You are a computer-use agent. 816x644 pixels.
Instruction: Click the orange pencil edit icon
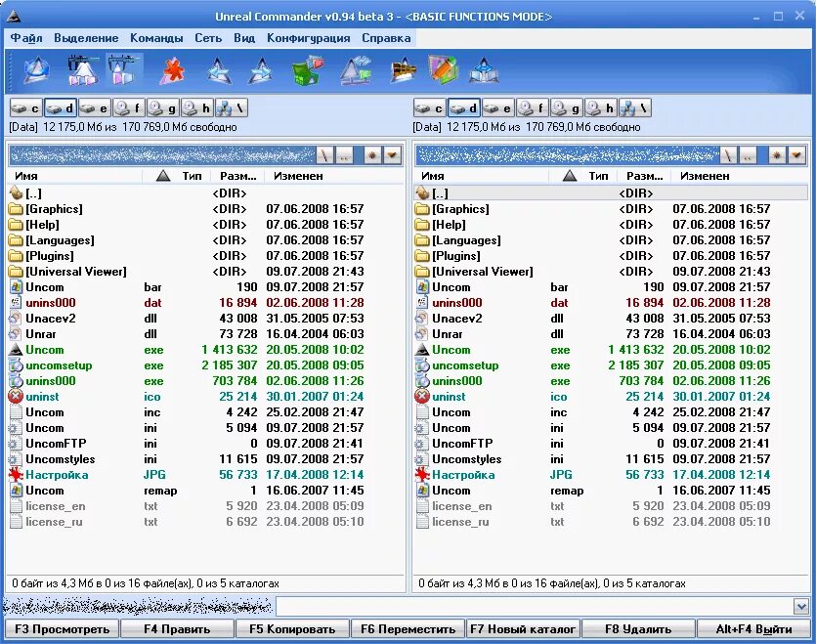pos(444,69)
